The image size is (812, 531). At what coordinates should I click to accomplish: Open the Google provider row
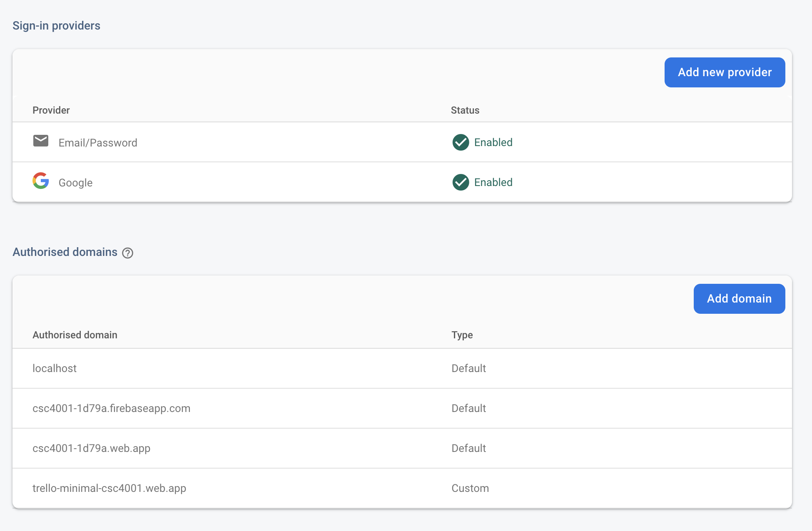click(75, 183)
